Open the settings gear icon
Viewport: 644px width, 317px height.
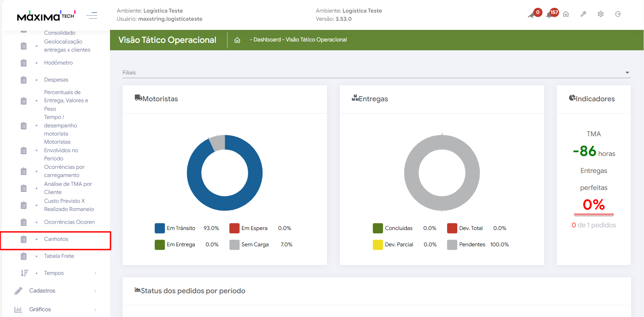pyautogui.click(x=601, y=14)
